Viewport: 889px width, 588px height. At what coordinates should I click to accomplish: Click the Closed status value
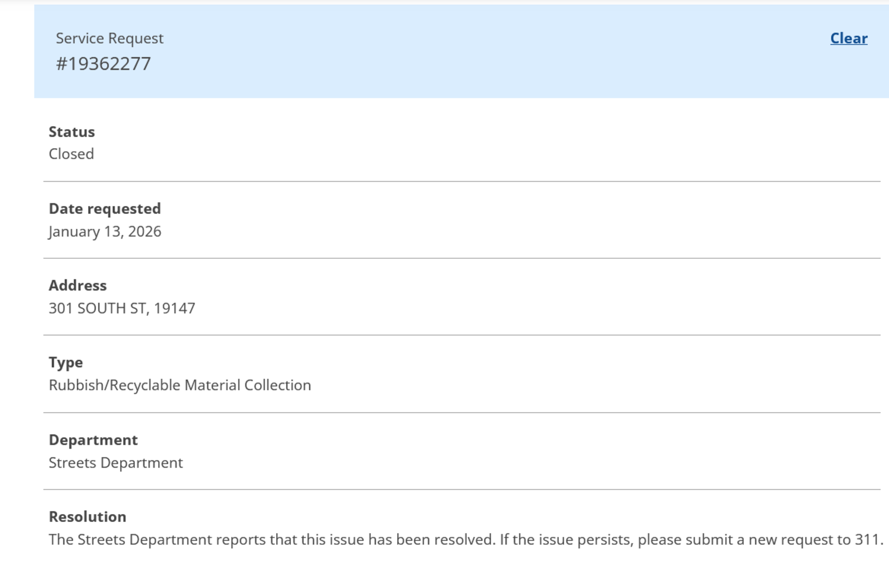[x=71, y=154]
